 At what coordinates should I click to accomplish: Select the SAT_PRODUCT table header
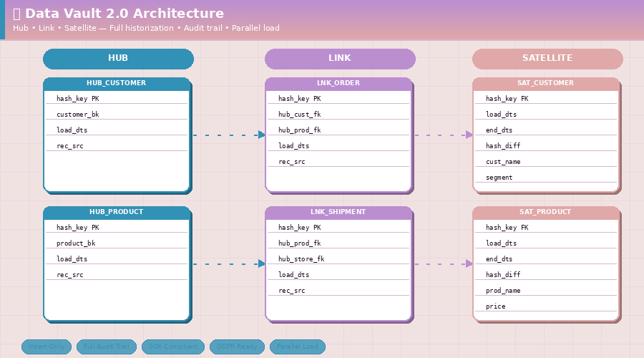point(545,213)
